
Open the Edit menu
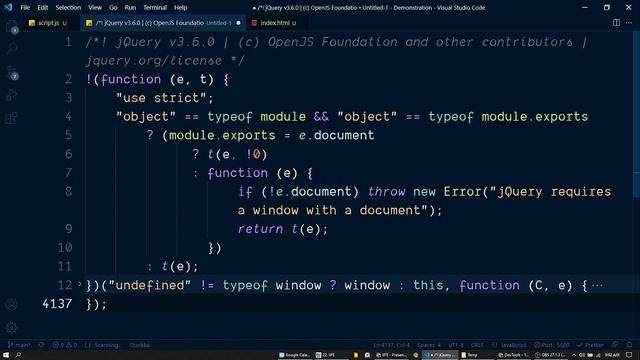(x=42, y=7)
